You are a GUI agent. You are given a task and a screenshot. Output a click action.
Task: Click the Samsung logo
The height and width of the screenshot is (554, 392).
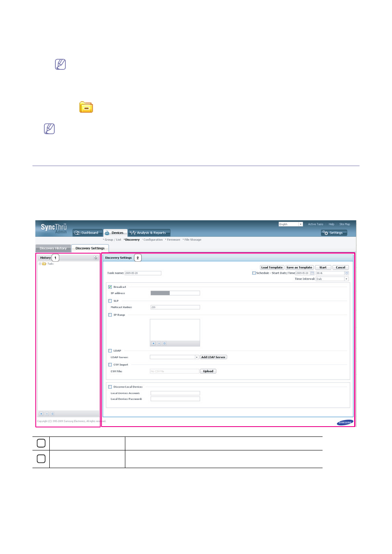coord(345,422)
